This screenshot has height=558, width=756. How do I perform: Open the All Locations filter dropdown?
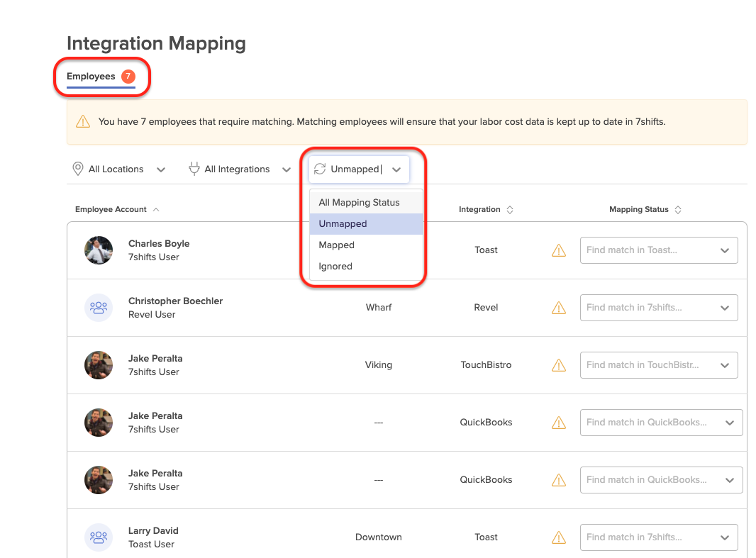point(119,169)
